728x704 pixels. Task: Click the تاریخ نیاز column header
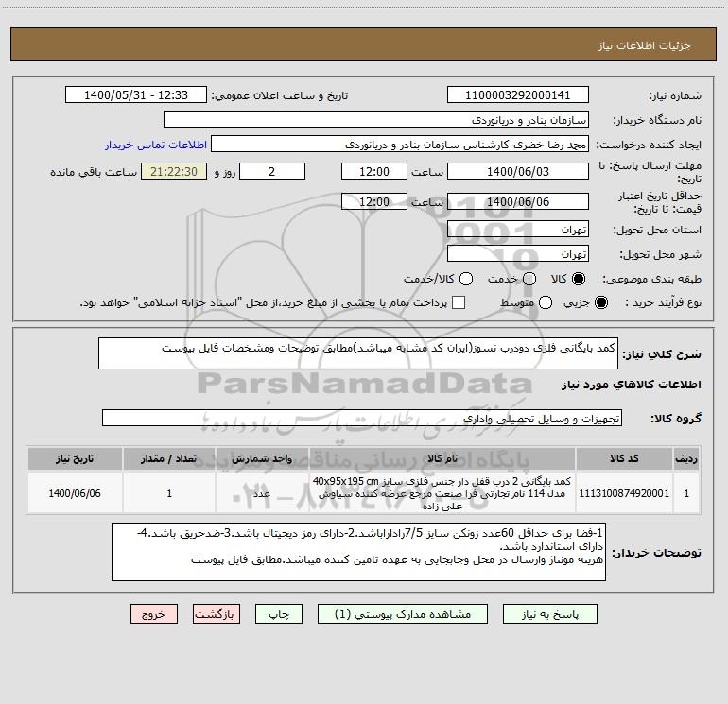point(75,458)
